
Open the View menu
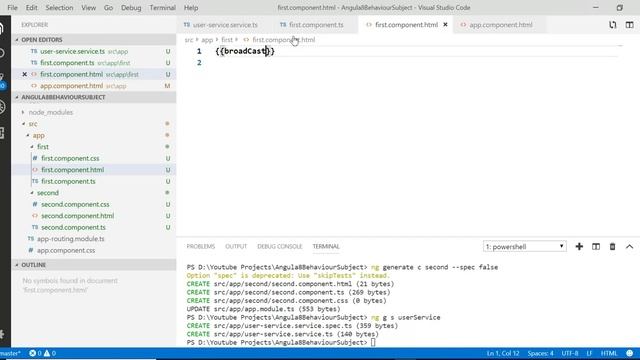88,8
